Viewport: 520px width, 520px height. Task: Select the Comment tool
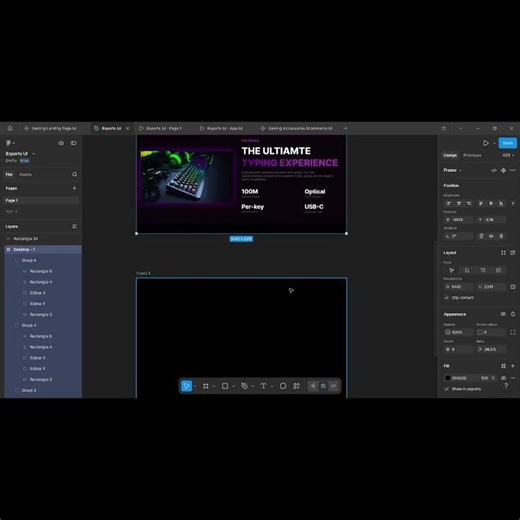[283, 386]
